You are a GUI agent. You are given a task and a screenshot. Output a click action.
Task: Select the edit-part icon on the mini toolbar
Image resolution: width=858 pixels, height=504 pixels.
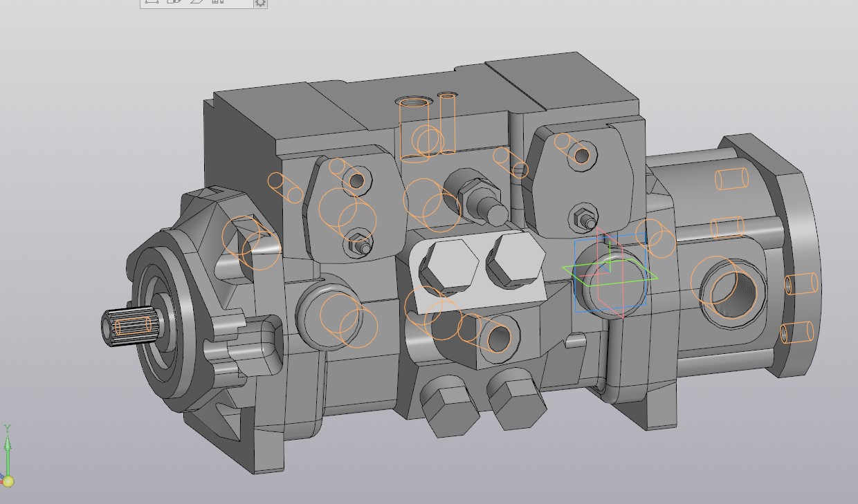pos(174,3)
